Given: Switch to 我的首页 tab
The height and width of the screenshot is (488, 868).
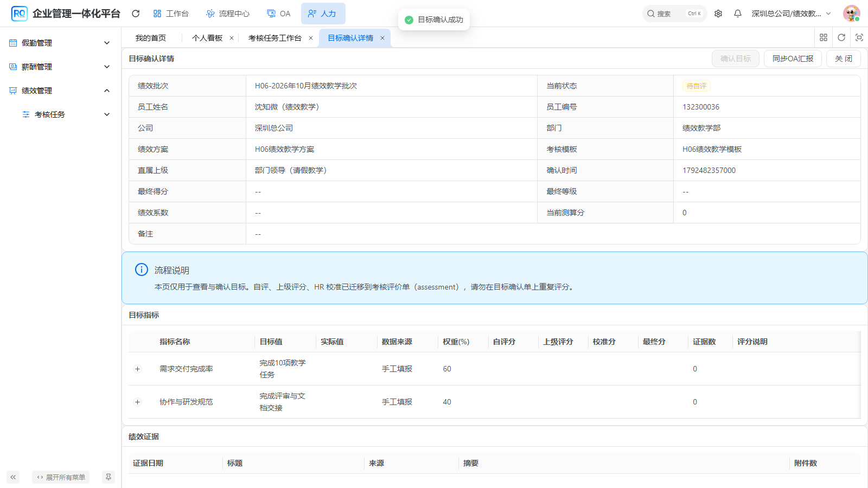Looking at the screenshot, I should [x=151, y=38].
